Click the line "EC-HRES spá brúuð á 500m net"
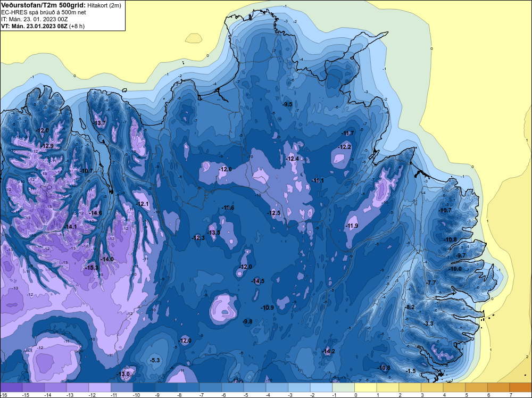 (44, 13)
